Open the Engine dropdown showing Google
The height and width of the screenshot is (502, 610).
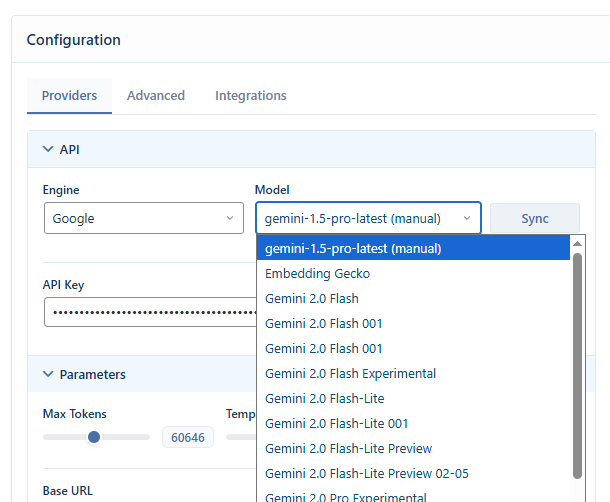[x=143, y=218]
